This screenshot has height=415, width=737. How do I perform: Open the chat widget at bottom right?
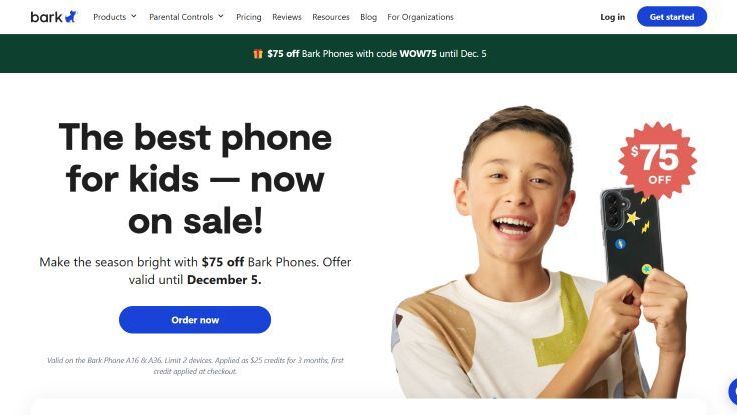tap(733, 390)
